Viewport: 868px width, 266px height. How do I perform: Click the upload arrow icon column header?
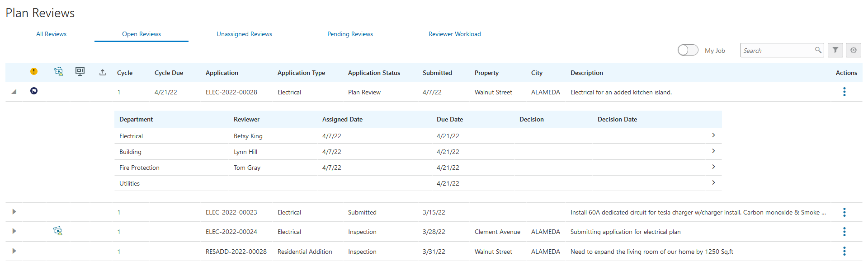click(x=103, y=72)
